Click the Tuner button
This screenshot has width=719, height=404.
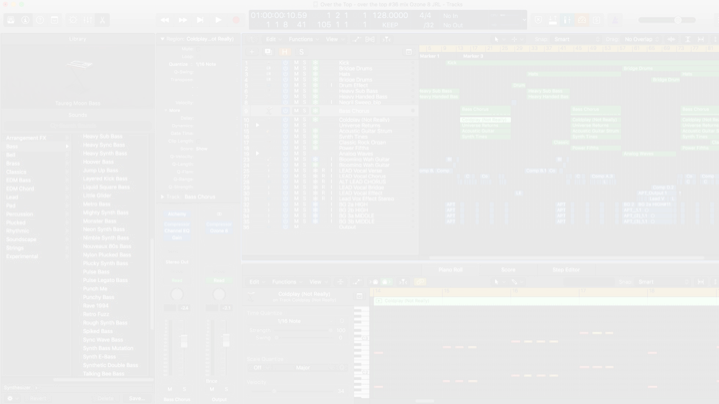tap(553, 20)
